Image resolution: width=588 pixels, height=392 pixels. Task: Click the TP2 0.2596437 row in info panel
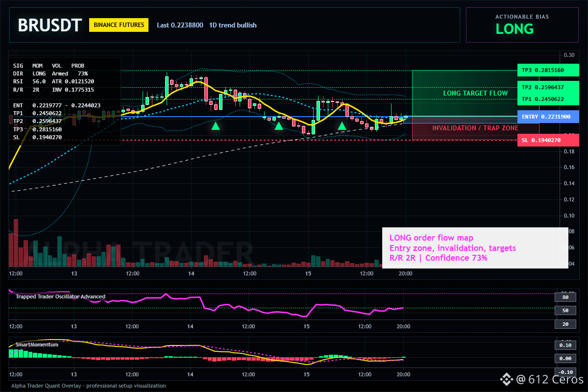point(37,121)
